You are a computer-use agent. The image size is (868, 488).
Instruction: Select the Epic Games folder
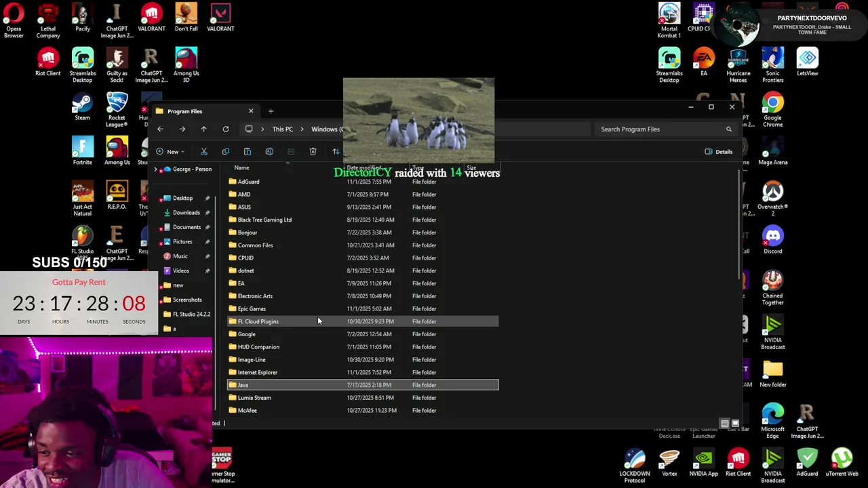coord(363,309)
